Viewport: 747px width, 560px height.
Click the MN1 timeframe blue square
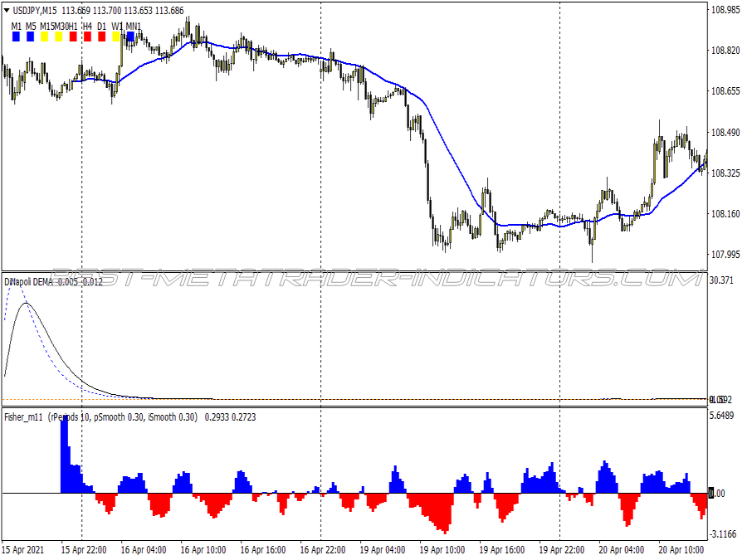[130, 37]
